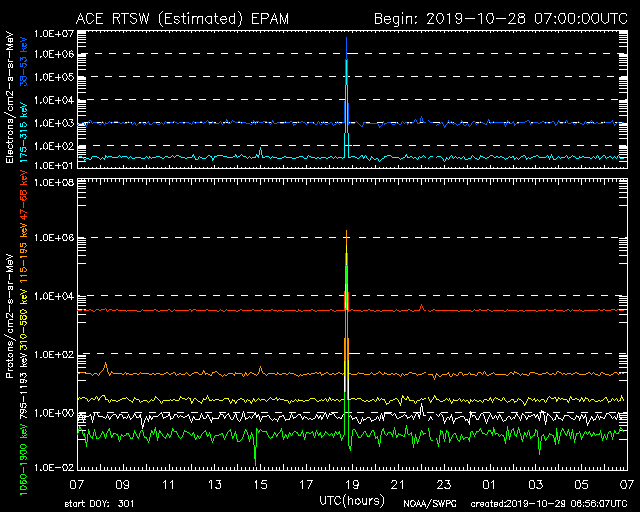Select the 19 hour tick on time axis
640x512 pixels.
351,483
